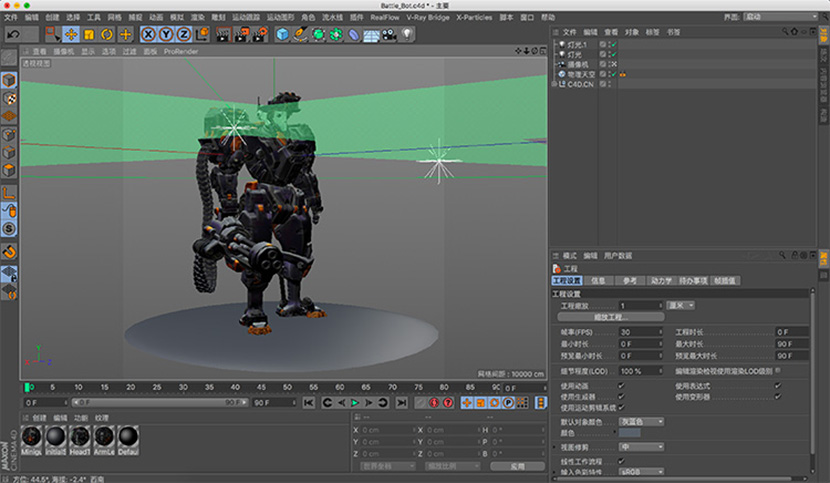Open the RealFlow menu

(x=385, y=17)
